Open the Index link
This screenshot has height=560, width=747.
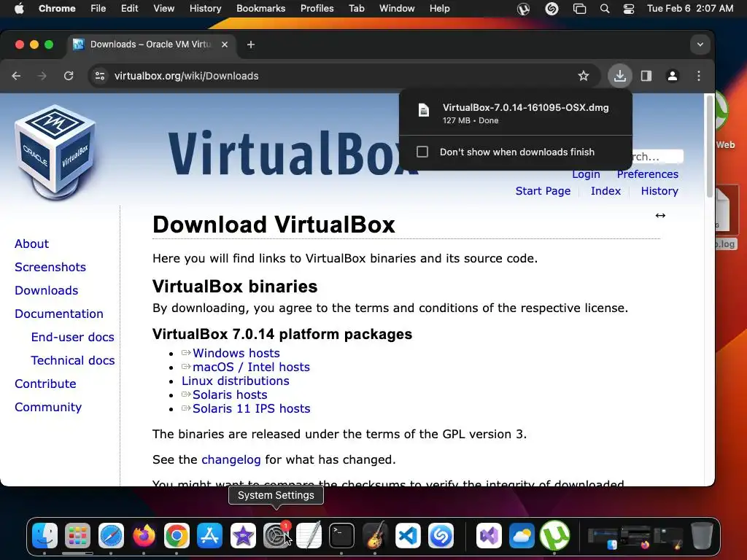[x=605, y=191]
